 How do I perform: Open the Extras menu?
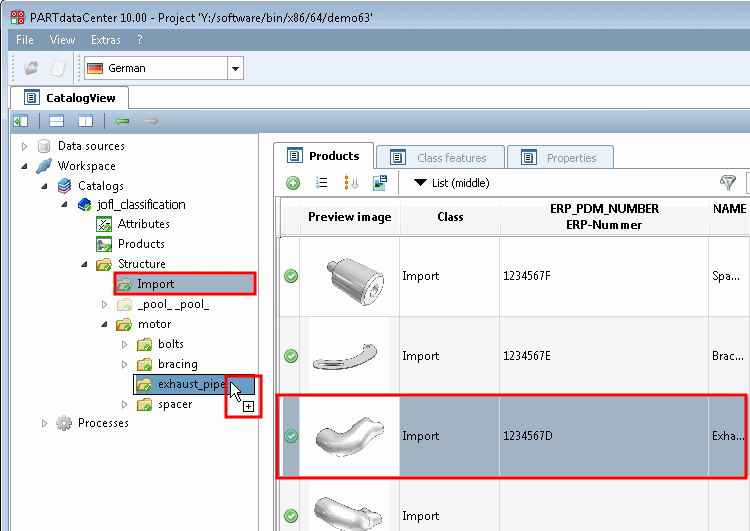pyautogui.click(x=105, y=40)
